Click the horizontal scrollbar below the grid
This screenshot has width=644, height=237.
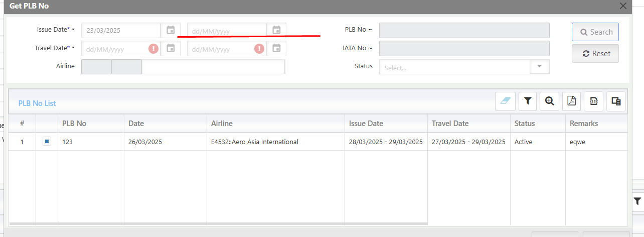218,223
